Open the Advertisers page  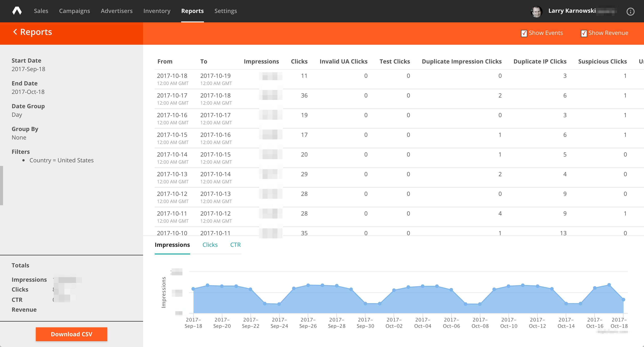117,11
